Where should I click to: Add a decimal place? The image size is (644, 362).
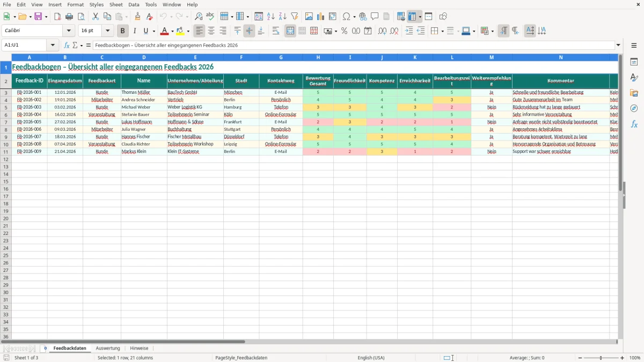click(x=383, y=31)
